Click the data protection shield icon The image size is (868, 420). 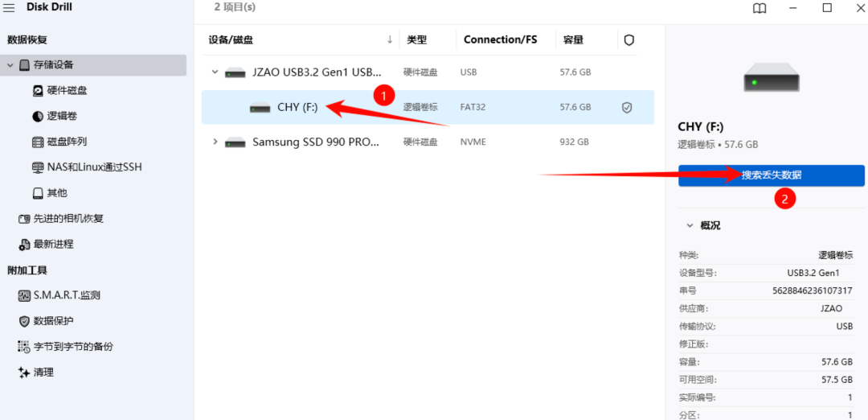tap(24, 321)
